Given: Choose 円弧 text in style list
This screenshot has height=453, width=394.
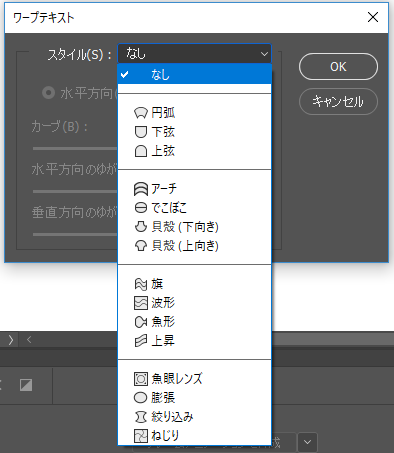Looking at the screenshot, I should [x=163, y=113].
